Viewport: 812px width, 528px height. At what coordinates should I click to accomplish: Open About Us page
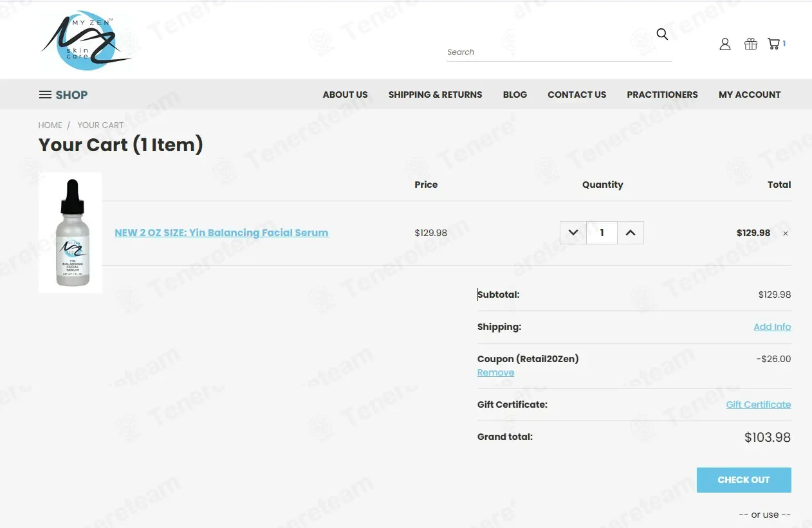(346, 95)
